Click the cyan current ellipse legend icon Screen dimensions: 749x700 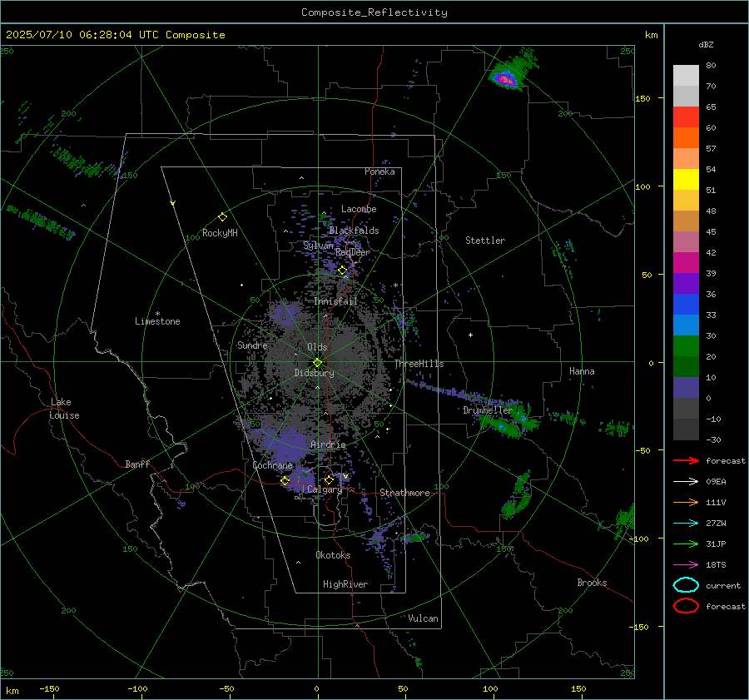click(686, 585)
